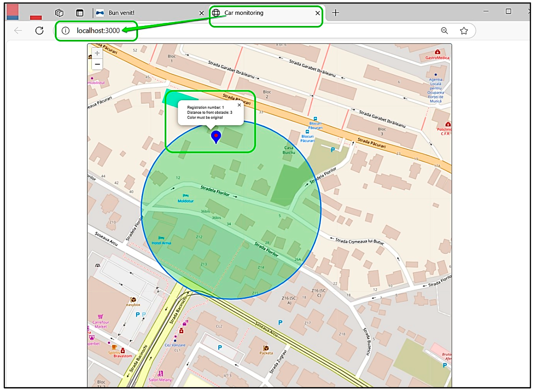
Task: Open the site information icon
Action: pyautogui.click(x=66, y=31)
